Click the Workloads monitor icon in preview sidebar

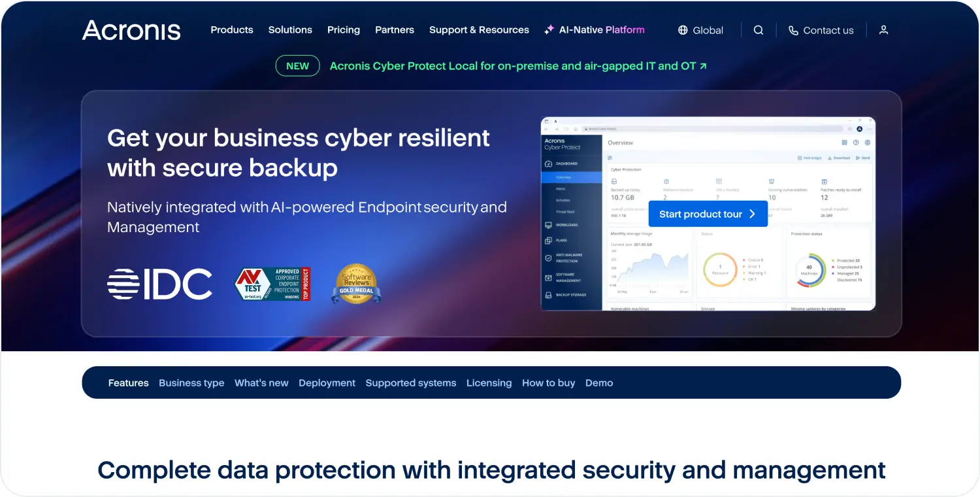(x=548, y=225)
